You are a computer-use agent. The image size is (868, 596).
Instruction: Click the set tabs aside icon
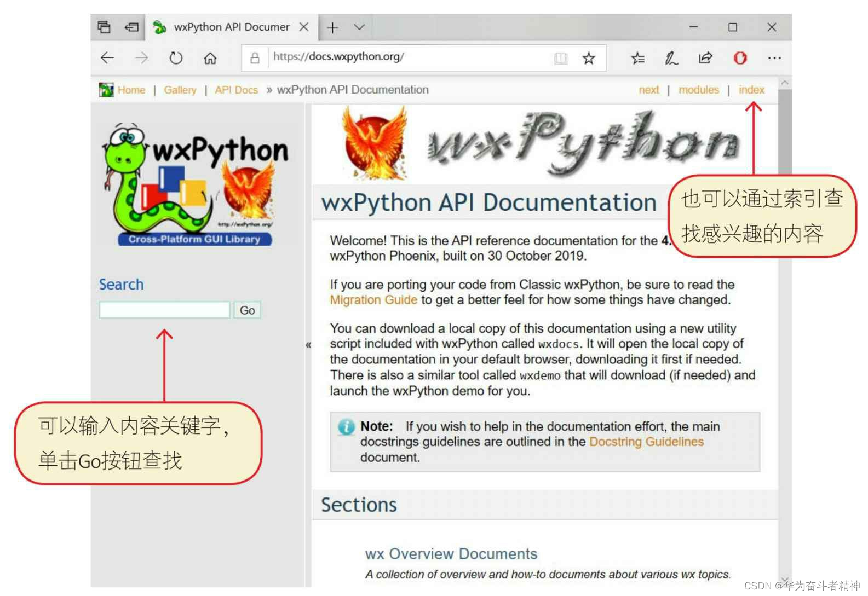coord(131,27)
